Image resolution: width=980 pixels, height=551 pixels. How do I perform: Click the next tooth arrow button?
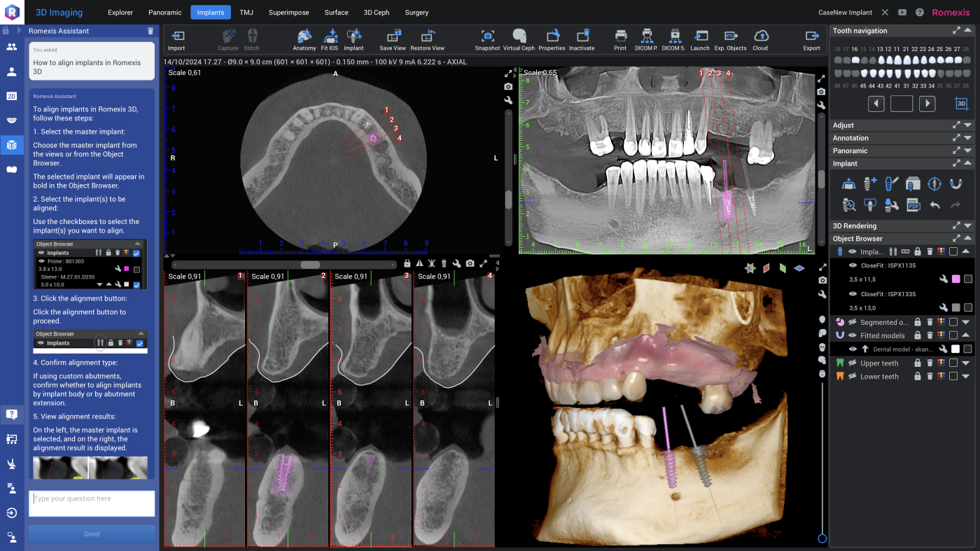point(927,104)
